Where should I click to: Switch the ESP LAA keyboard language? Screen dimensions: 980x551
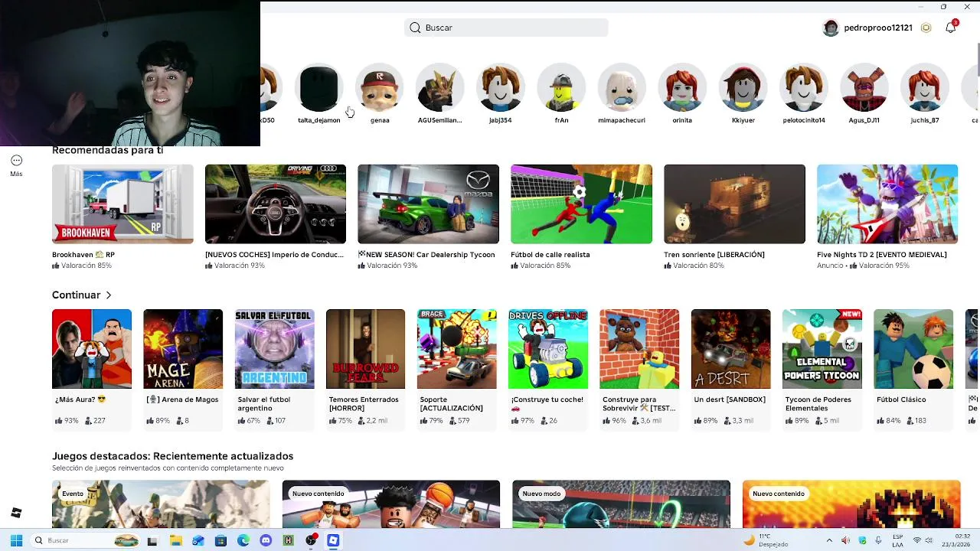tap(897, 540)
